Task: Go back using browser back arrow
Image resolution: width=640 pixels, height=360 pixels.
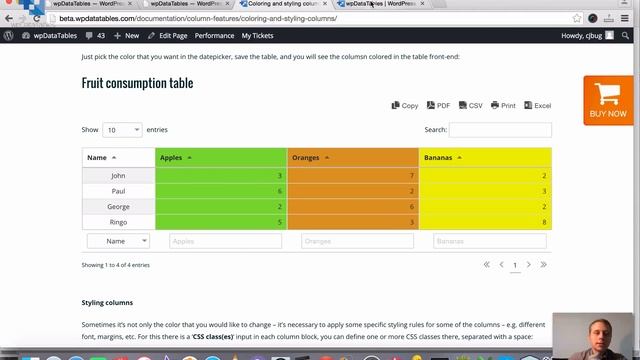Action: 9,18
